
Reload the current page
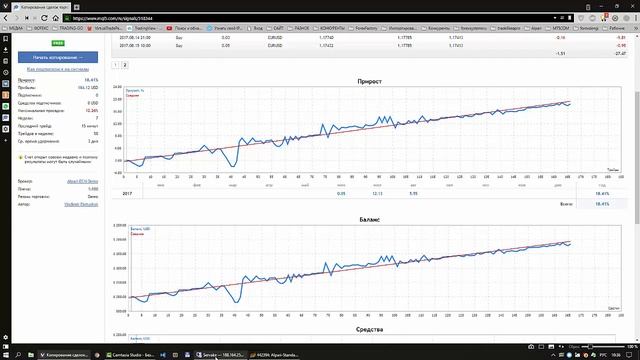44,18
